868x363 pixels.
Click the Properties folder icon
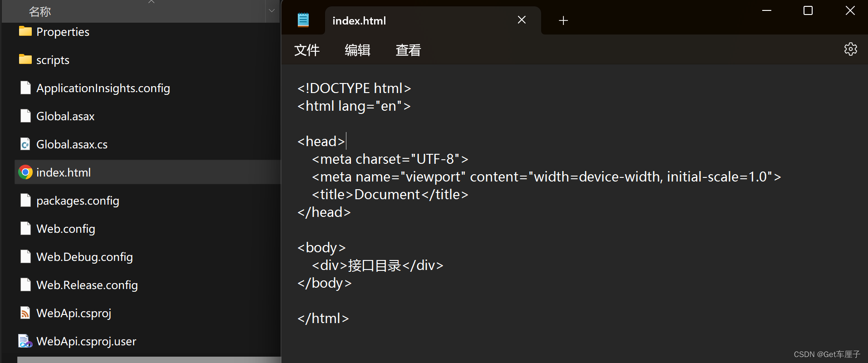[x=25, y=31]
